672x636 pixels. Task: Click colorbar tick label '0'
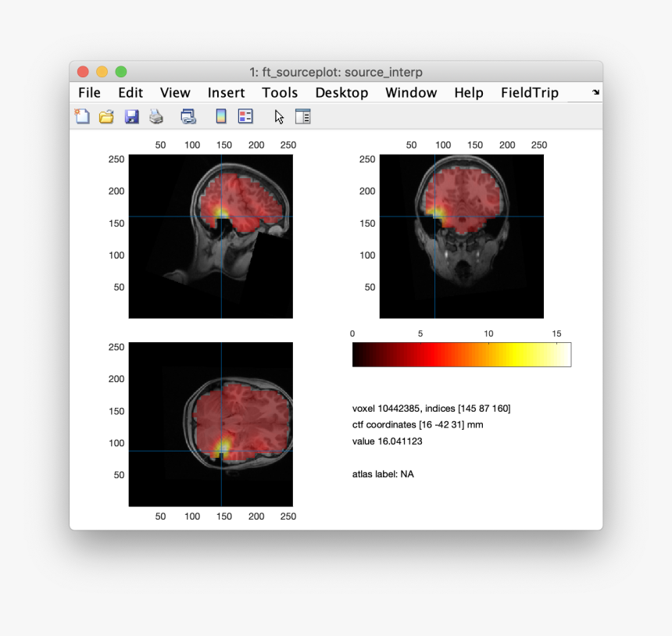point(352,334)
